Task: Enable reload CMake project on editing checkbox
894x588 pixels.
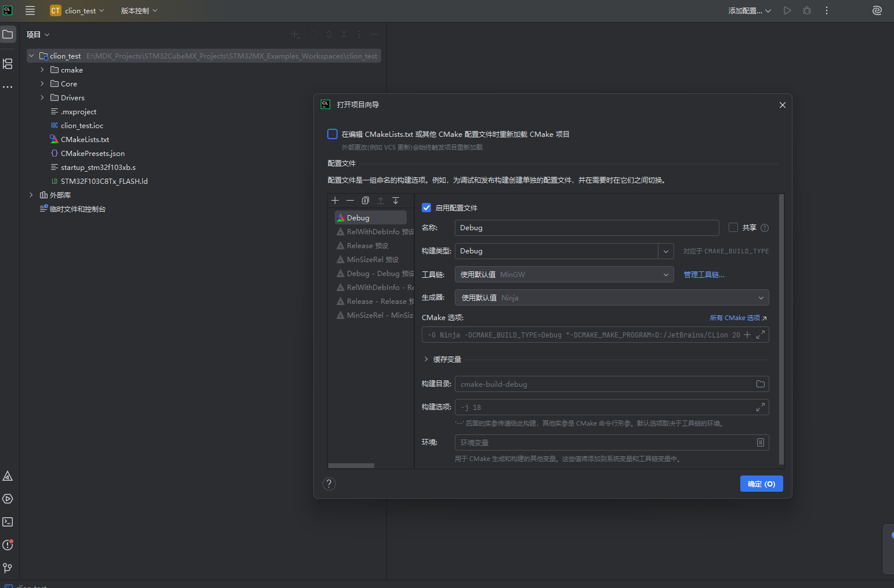Action: [332, 134]
